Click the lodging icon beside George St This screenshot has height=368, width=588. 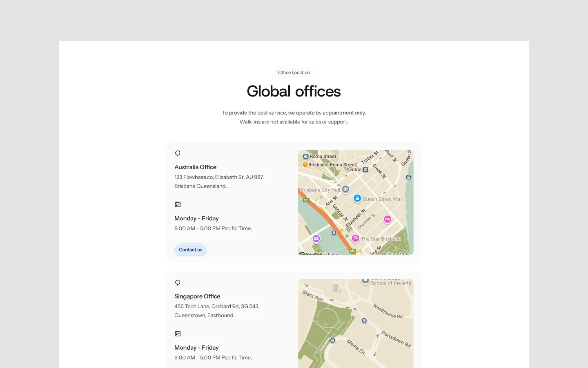(334, 232)
